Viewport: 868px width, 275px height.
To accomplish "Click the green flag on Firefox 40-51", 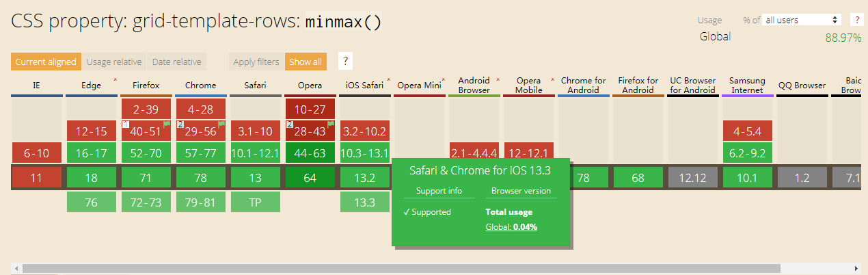I will point(166,124).
